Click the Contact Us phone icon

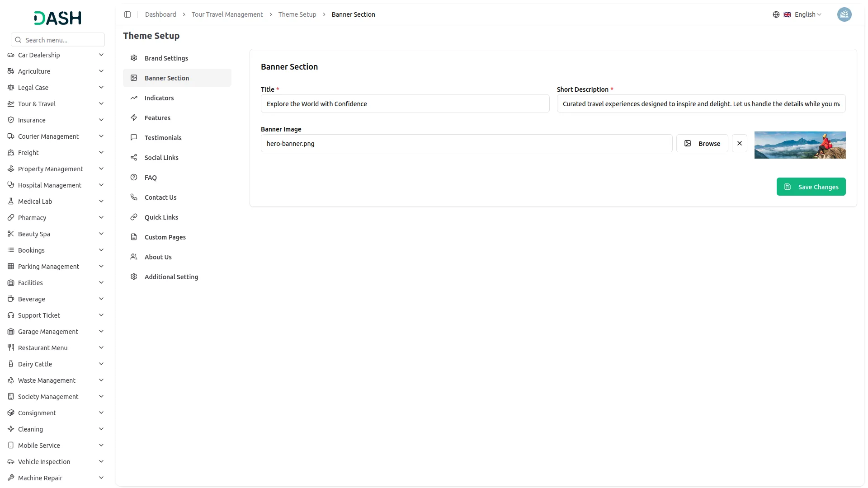pos(134,197)
